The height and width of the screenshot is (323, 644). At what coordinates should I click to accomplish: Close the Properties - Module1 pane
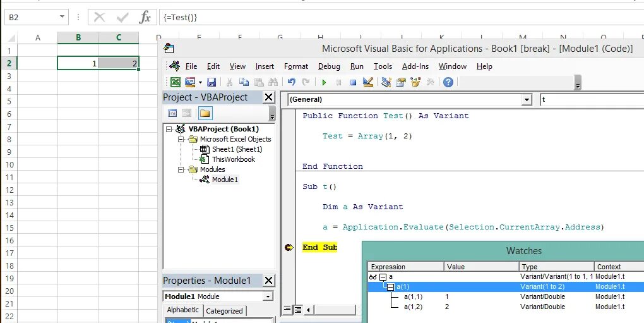click(268, 280)
